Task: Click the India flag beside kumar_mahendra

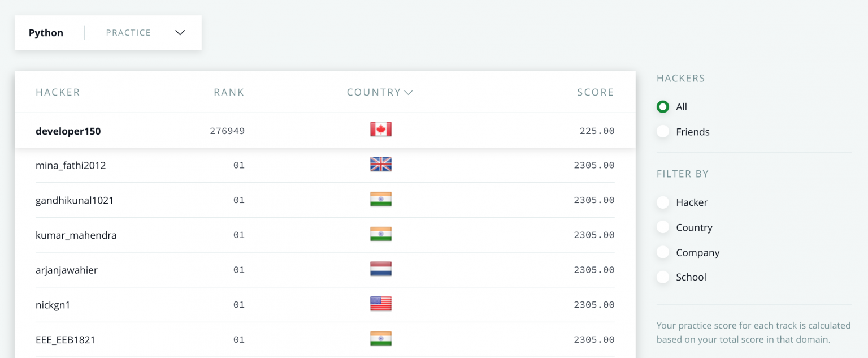Action: point(381,234)
